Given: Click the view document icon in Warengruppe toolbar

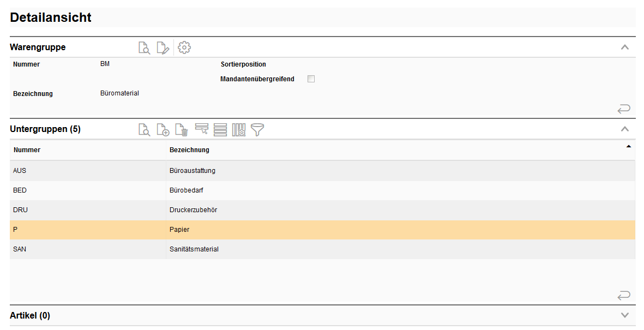Looking at the screenshot, I should point(144,47).
